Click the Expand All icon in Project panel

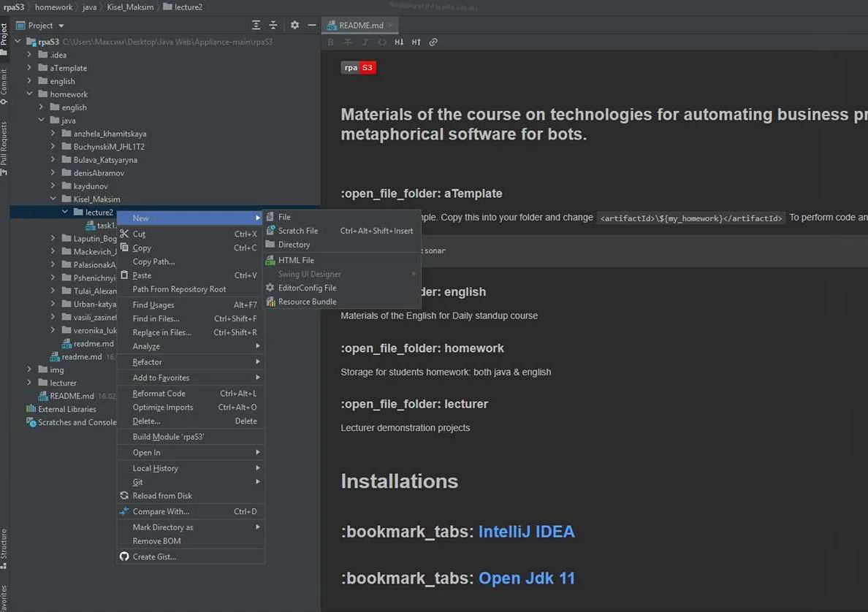(x=256, y=26)
